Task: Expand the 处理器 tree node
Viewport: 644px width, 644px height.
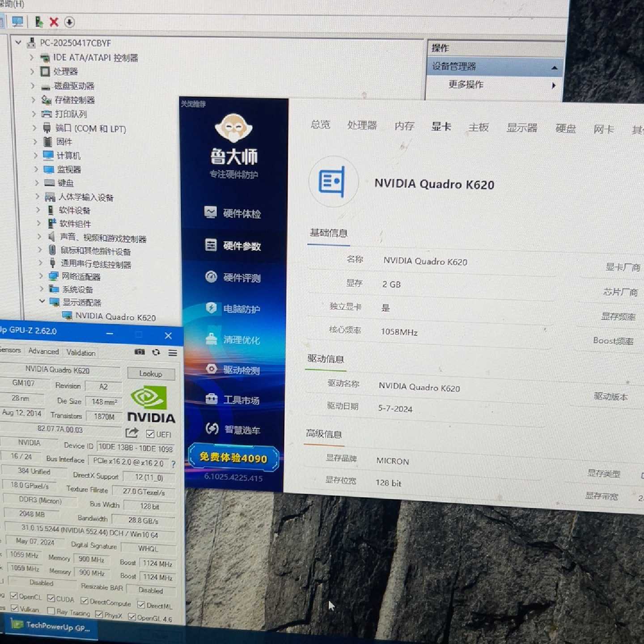Action: pos(32,71)
